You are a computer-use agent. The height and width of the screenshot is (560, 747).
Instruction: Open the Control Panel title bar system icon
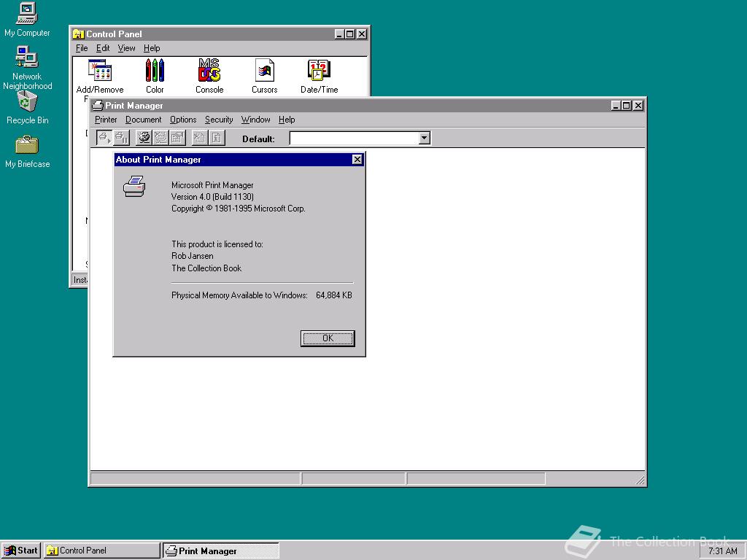coord(78,34)
